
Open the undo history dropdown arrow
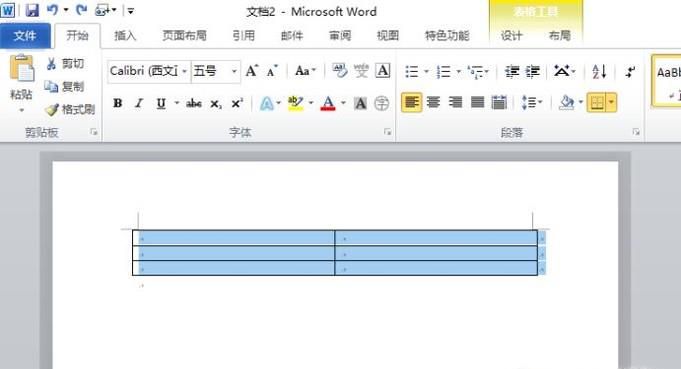coord(66,10)
